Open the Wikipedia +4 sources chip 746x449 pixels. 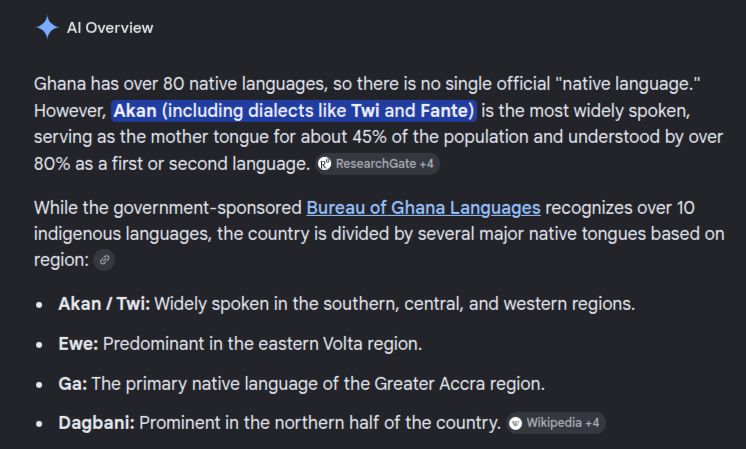[x=556, y=423]
